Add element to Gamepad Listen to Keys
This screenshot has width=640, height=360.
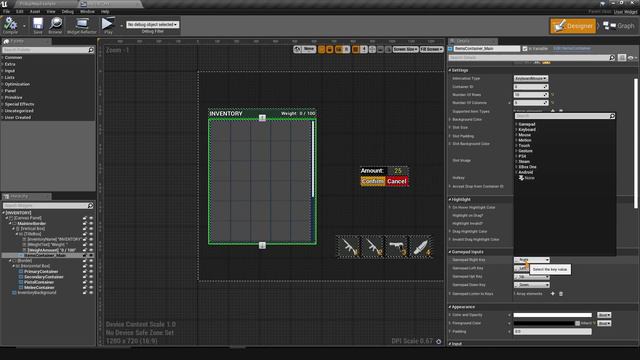tap(553, 293)
